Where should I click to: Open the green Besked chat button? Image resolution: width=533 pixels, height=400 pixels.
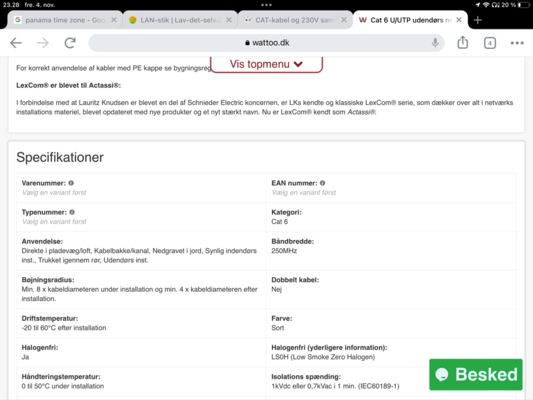click(476, 375)
